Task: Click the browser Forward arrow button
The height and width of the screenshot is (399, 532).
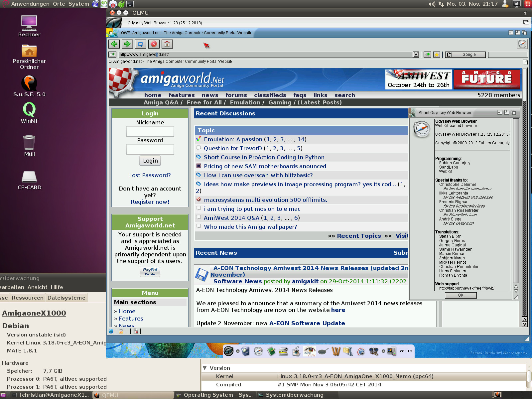Action: pyautogui.click(x=127, y=44)
